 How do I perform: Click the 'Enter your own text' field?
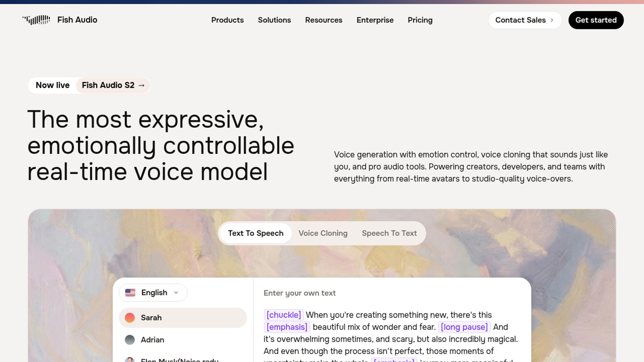[300, 293]
